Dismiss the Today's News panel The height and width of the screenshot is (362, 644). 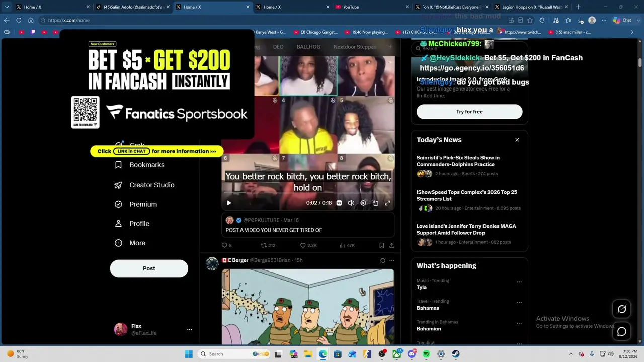pyautogui.click(x=517, y=140)
